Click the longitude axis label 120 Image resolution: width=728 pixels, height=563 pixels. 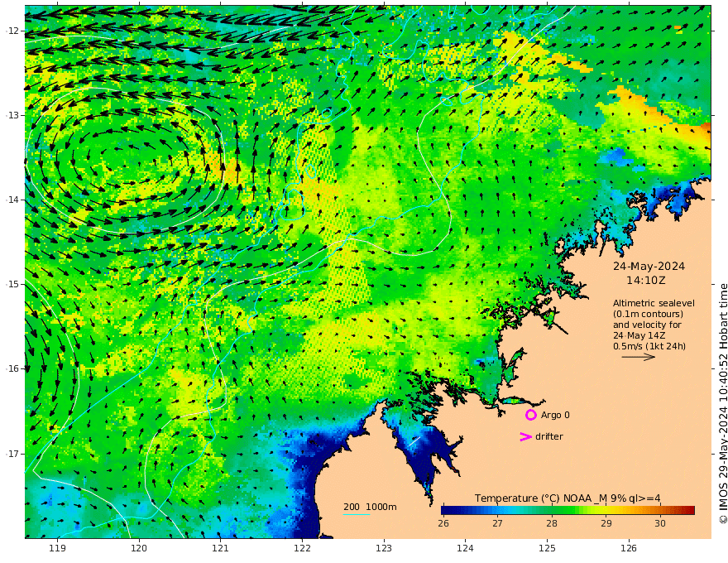pyautogui.click(x=139, y=548)
